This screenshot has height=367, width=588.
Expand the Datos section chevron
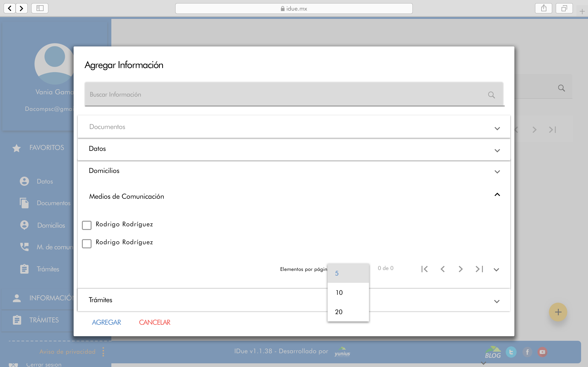pos(497,150)
